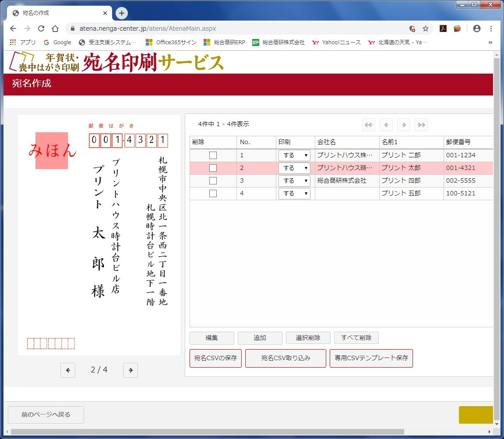Viewport: 504px width, 439px height.
Task: Open 北海道の天気 bookmark
Action: coord(397,42)
